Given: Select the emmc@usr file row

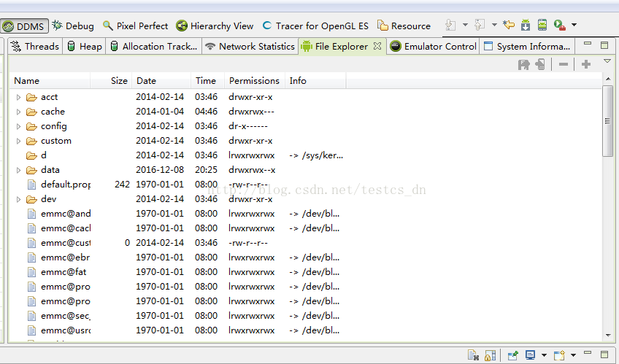Looking at the screenshot, I should click(306, 330).
